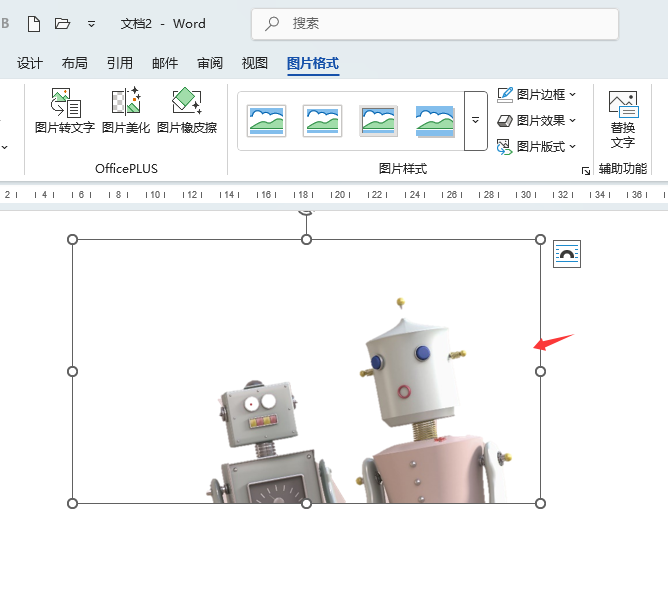Click the 图片转文字 icon

65,103
